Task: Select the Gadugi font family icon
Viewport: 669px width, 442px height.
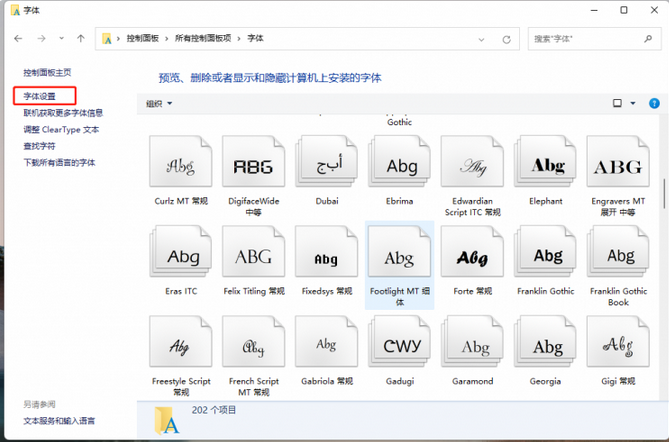Action: point(399,341)
